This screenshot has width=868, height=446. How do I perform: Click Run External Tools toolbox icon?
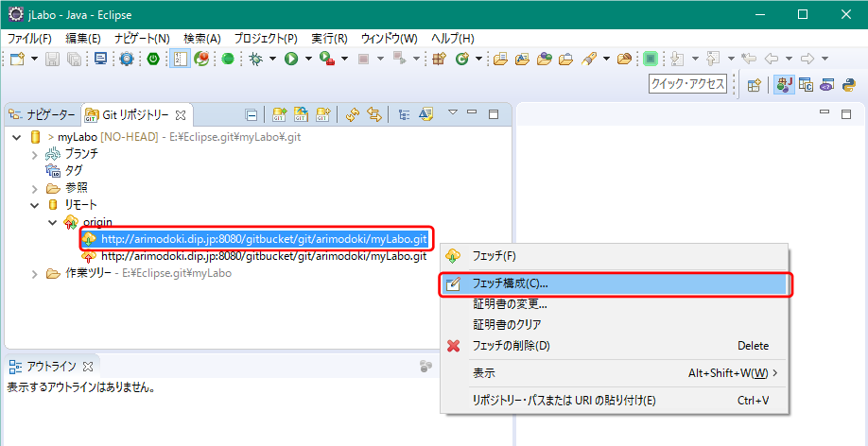pos(327,59)
